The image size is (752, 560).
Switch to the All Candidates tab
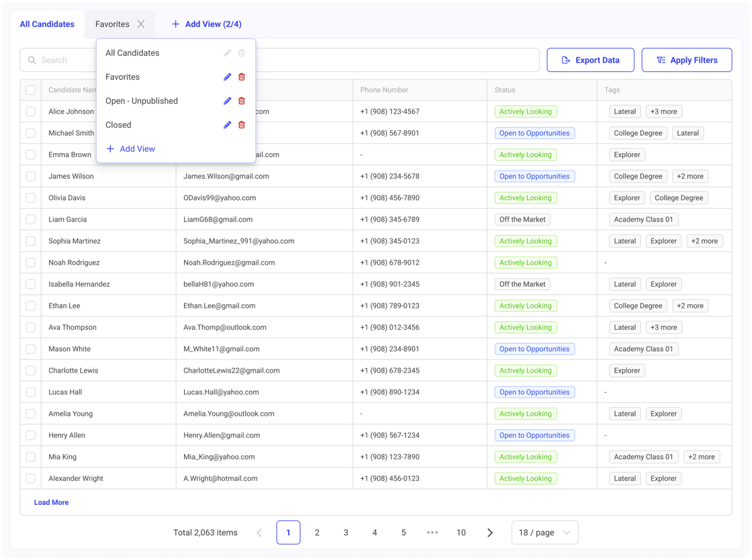point(47,24)
